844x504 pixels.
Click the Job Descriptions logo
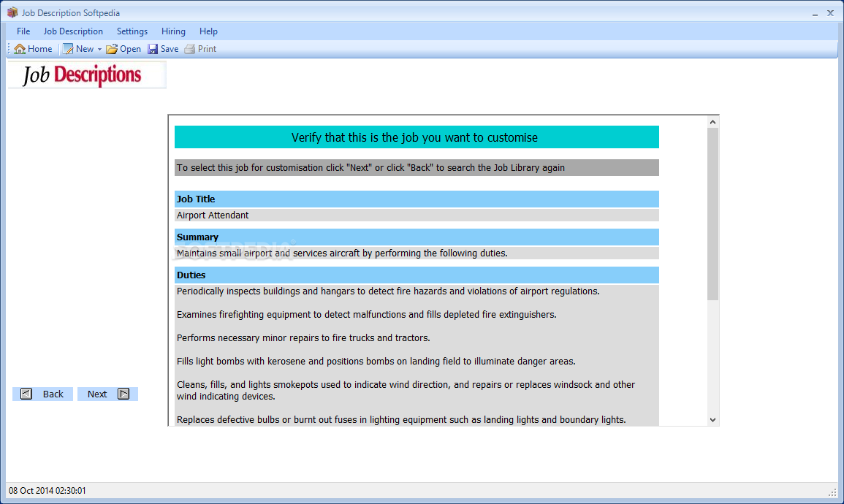pos(87,75)
